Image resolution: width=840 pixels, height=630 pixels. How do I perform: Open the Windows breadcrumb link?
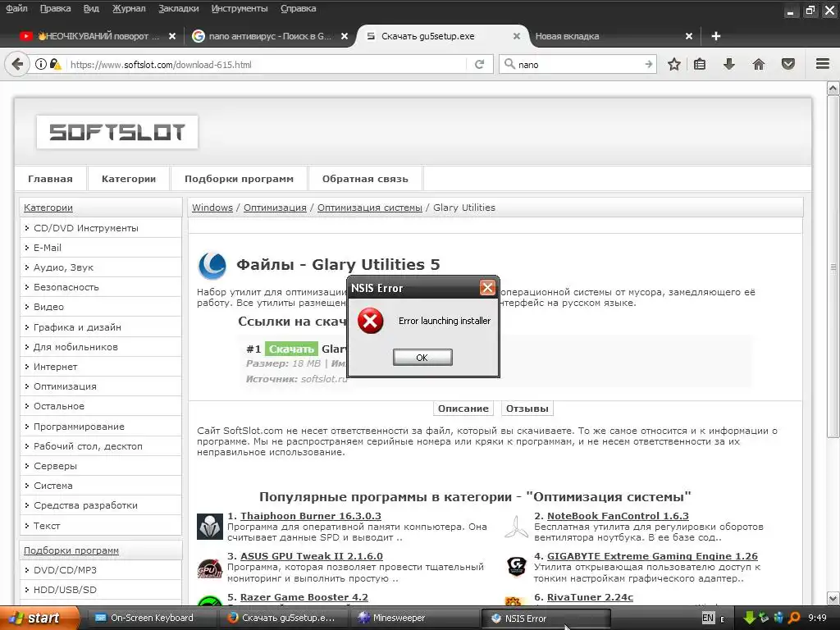(x=212, y=208)
